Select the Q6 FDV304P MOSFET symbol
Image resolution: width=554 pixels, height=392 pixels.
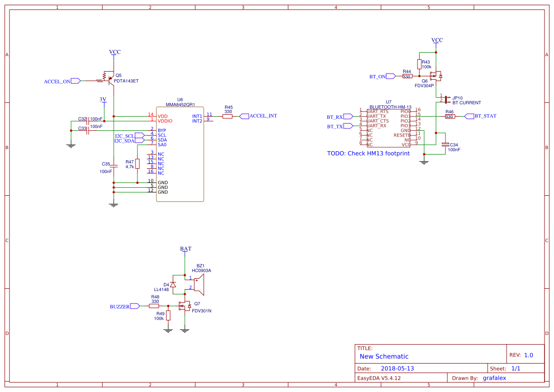[436, 76]
